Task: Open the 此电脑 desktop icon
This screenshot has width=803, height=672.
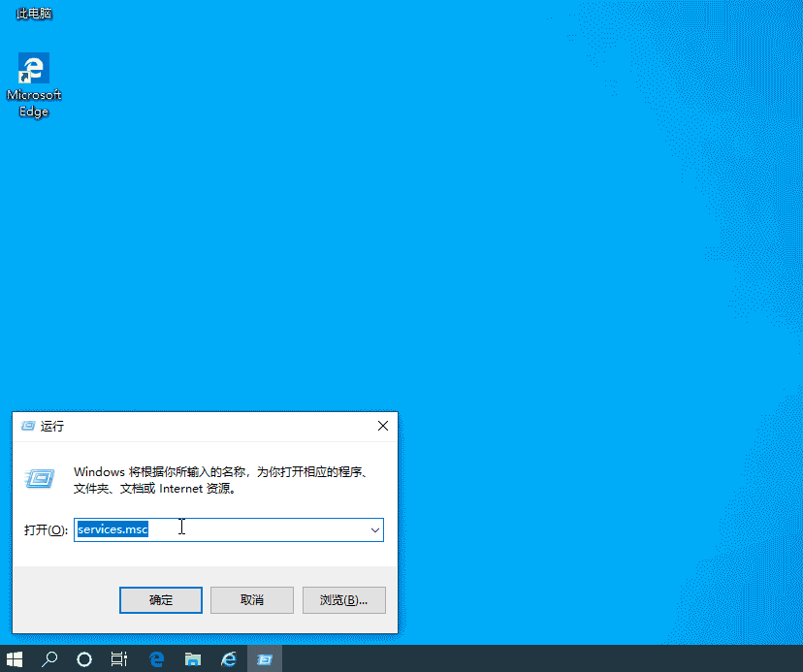Action: click(34, 14)
